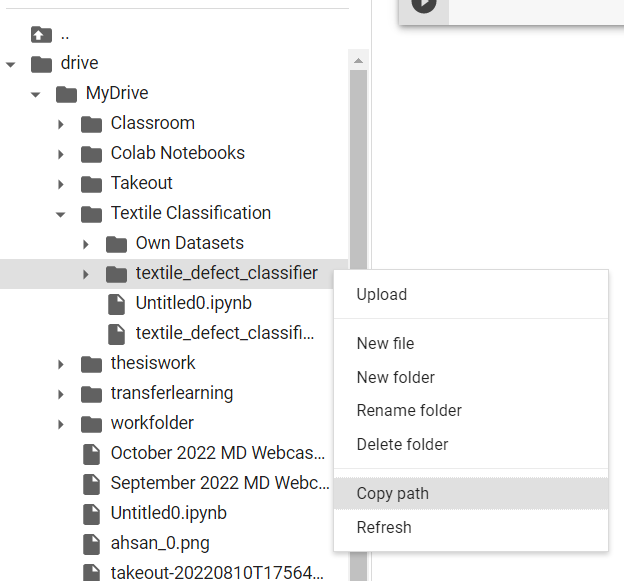
Task: Click the drive folder icon
Action: pyautogui.click(x=41, y=64)
